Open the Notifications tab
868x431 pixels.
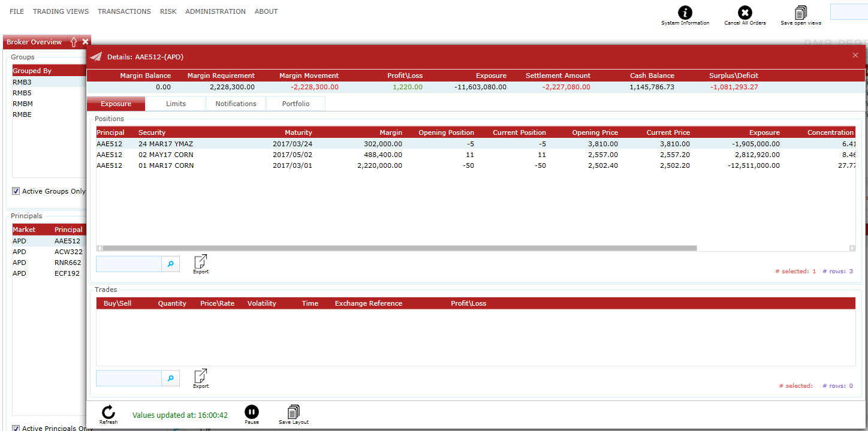pyautogui.click(x=236, y=104)
